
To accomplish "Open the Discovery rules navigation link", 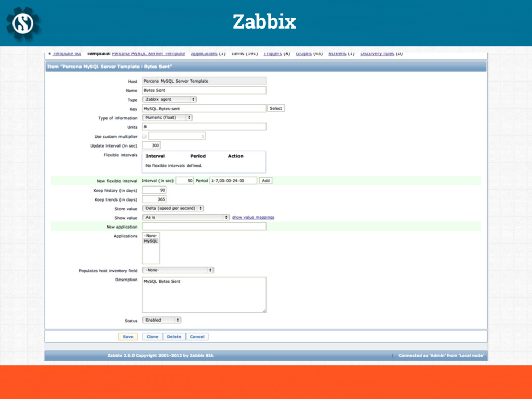I will coord(377,54).
